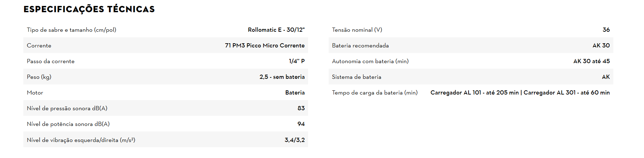The width and height of the screenshot is (644, 158).
Task: Select the vibration value 3,4/3,2
Action: pyautogui.click(x=294, y=140)
